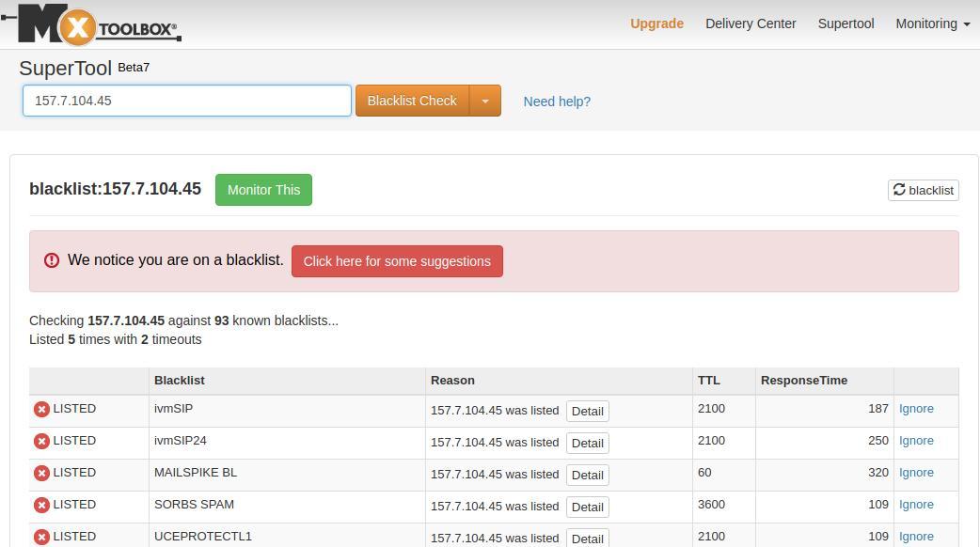Ignore the ivmSIP24 listing

coord(916,440)
